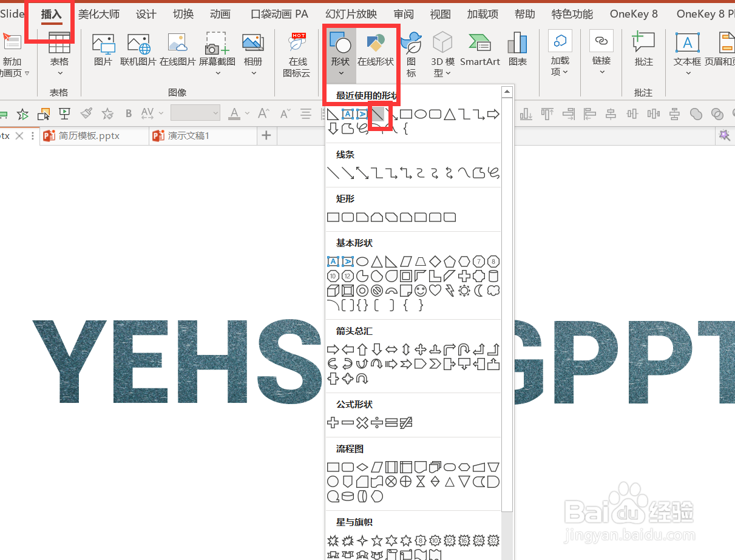Decrease font size with smaller A
735x560 pixels.
tap(285, 113)
